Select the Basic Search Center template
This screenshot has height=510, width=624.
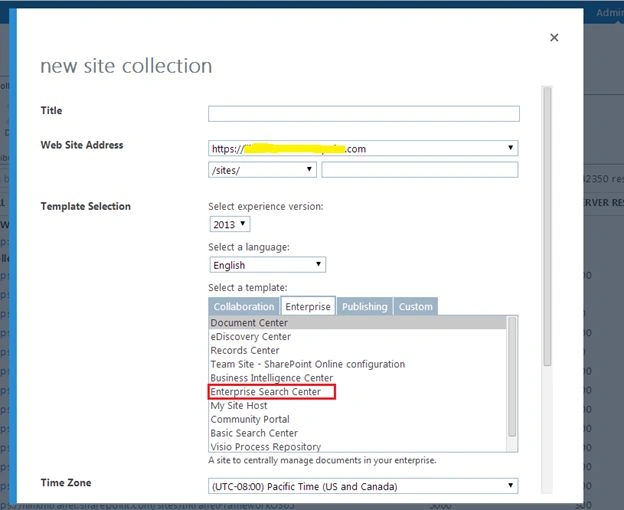[357, 433]
